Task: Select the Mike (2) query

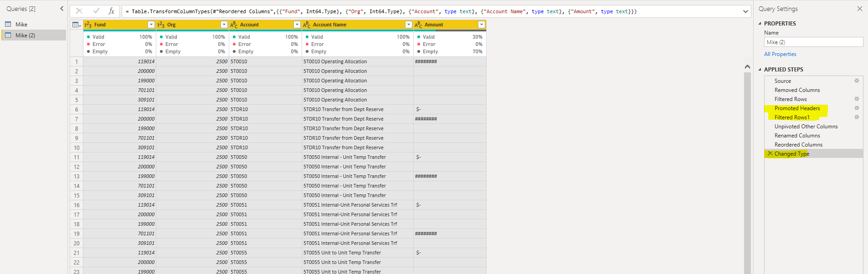Action: pyautogui.click(x=34, y=36)
